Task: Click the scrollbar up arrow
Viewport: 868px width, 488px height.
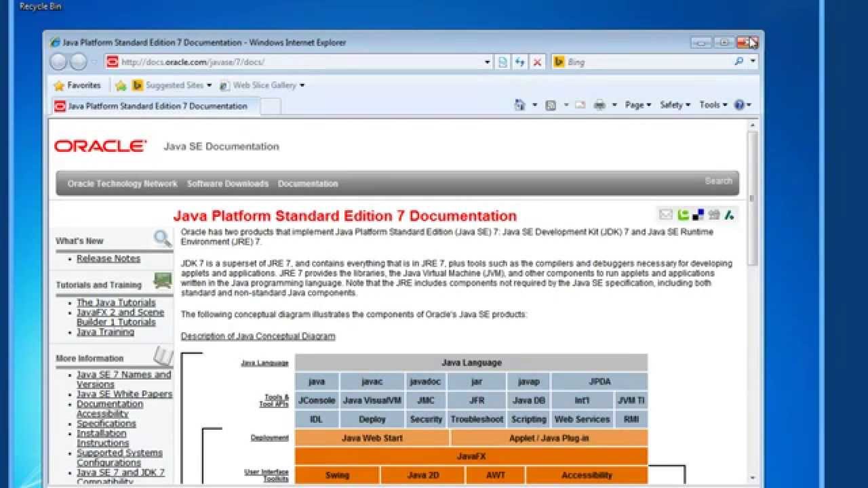Action: pyautogui.click(x=753, y=125)
